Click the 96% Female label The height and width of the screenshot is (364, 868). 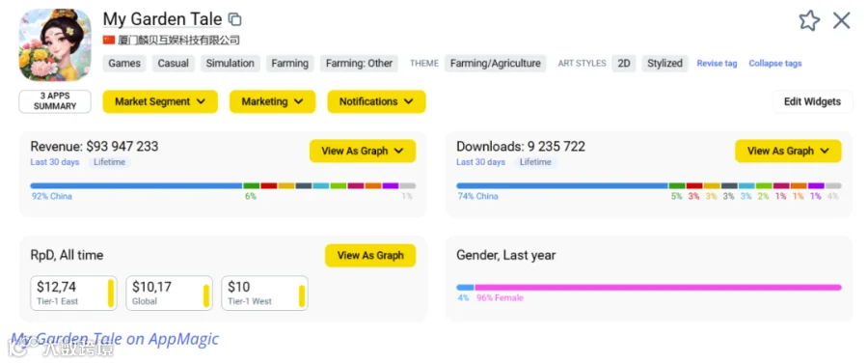[x=500, y=298]
